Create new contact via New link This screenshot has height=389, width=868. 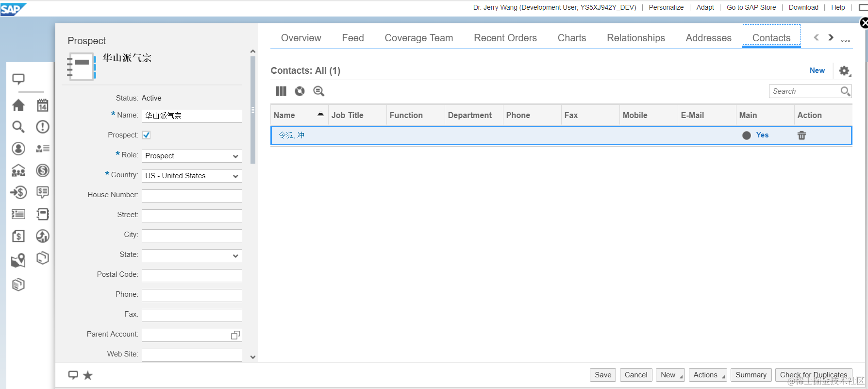click(817, 70)
